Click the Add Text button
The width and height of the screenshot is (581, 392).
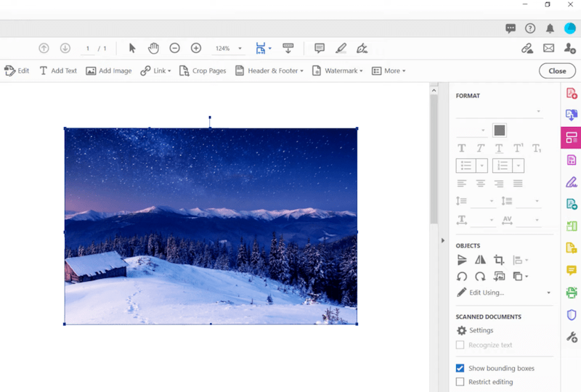tap(58, 71)
